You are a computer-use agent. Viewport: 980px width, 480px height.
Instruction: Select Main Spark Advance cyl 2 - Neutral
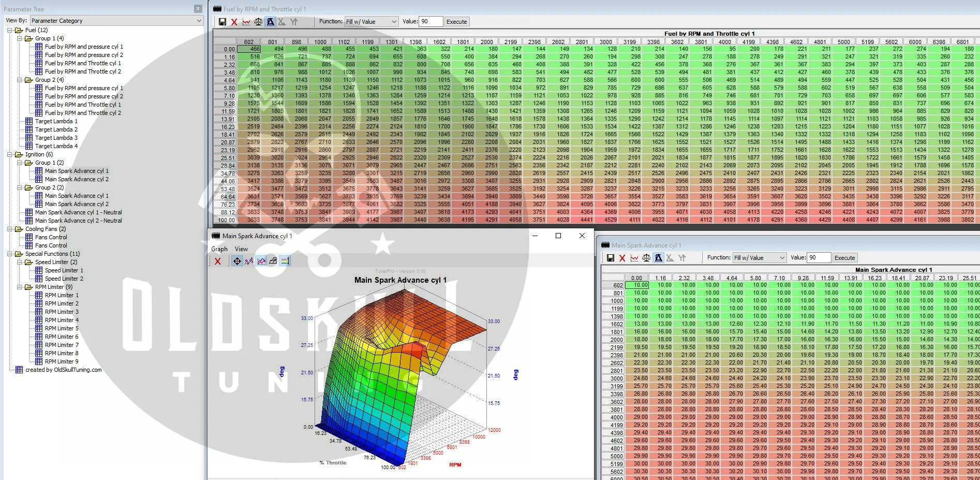click(x=79, y=221)
